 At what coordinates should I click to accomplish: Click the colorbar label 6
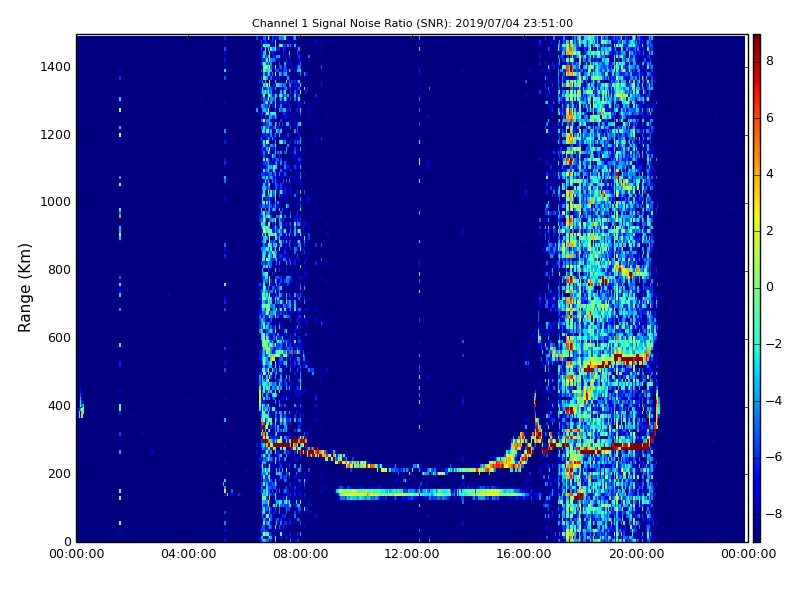point(770,118)
